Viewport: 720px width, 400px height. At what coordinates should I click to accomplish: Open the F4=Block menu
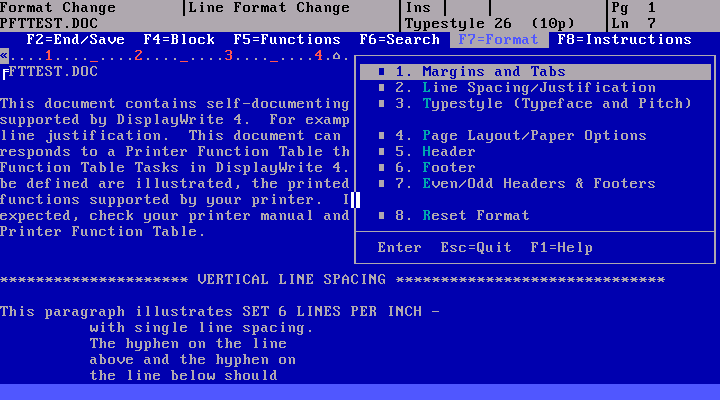(179, 40)
